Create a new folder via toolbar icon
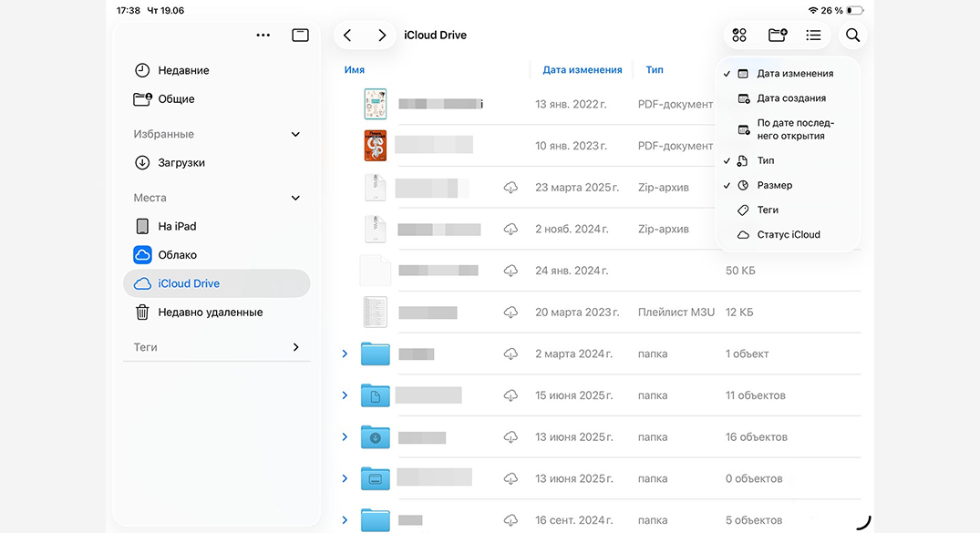 click(x=777, y=36)
